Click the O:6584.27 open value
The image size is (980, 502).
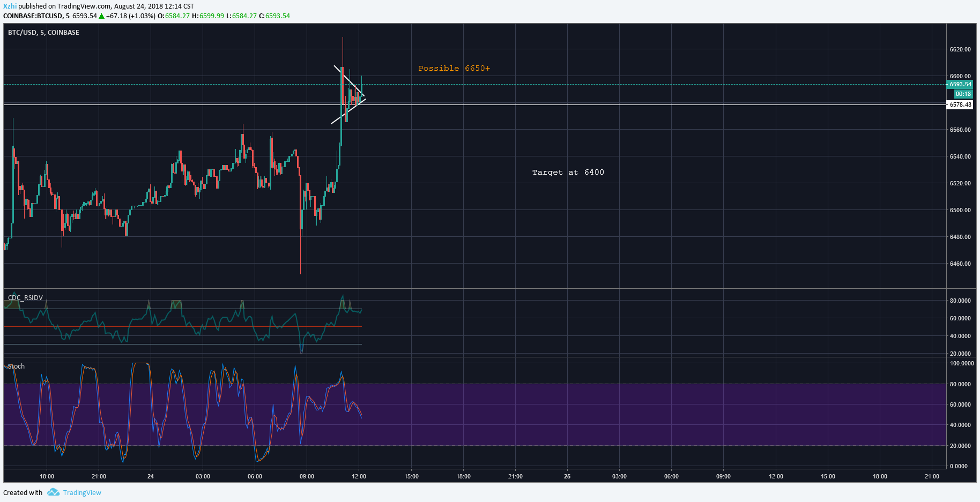tap(174, 16)
